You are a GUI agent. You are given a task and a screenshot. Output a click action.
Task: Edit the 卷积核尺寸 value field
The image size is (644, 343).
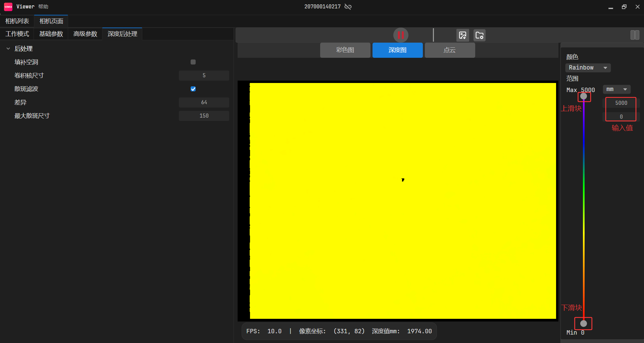(x=204, y=75)
